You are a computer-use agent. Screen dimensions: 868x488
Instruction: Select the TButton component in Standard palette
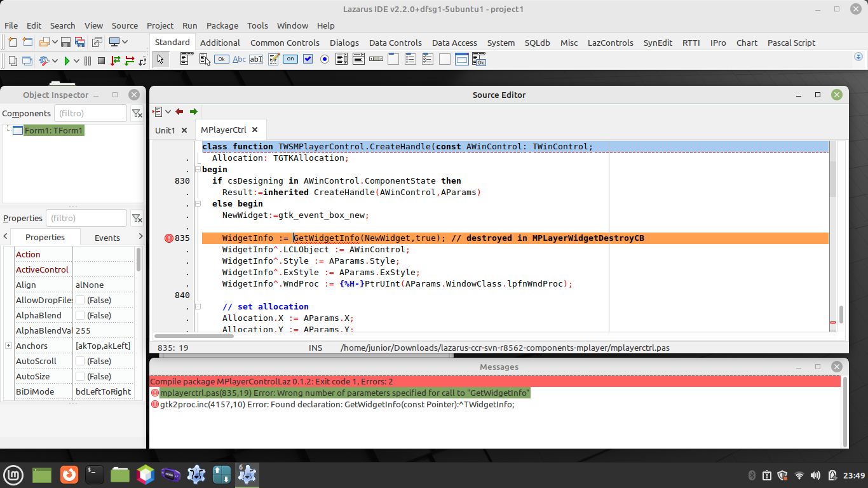(221, 59)
